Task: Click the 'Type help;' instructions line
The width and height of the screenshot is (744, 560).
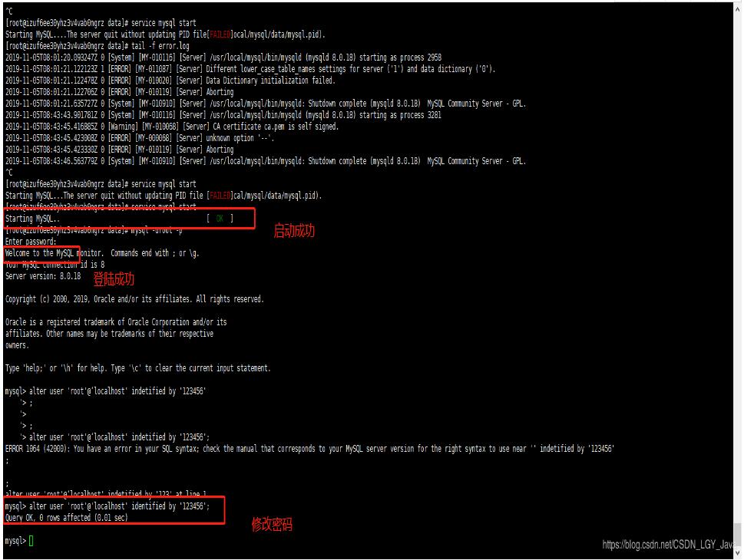Action: tap(137, 368)
